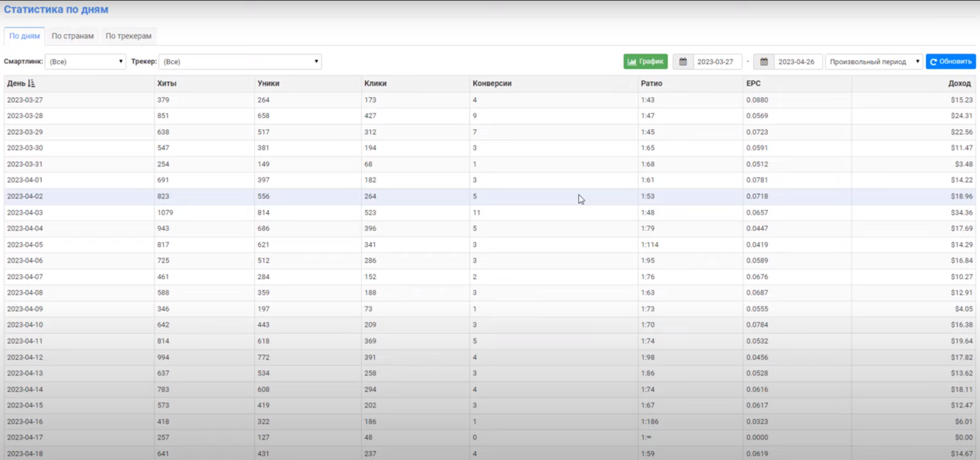
Task: Click the blue Обновить button
Action: click(951, 61)
